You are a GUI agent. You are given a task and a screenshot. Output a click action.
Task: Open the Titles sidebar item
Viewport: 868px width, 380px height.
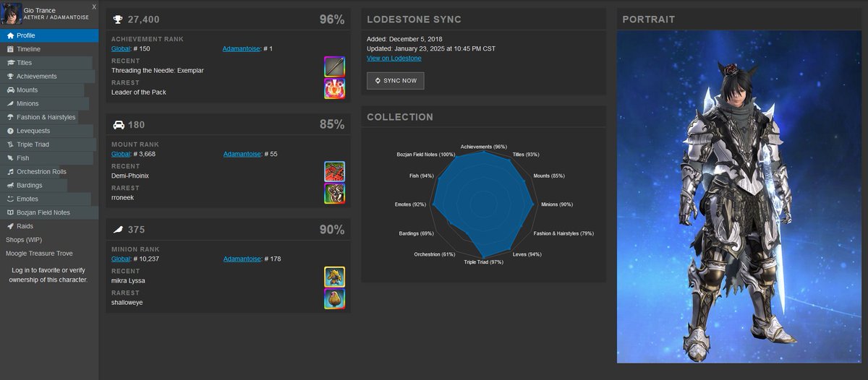pyautogui.click(x=49, y=63)
